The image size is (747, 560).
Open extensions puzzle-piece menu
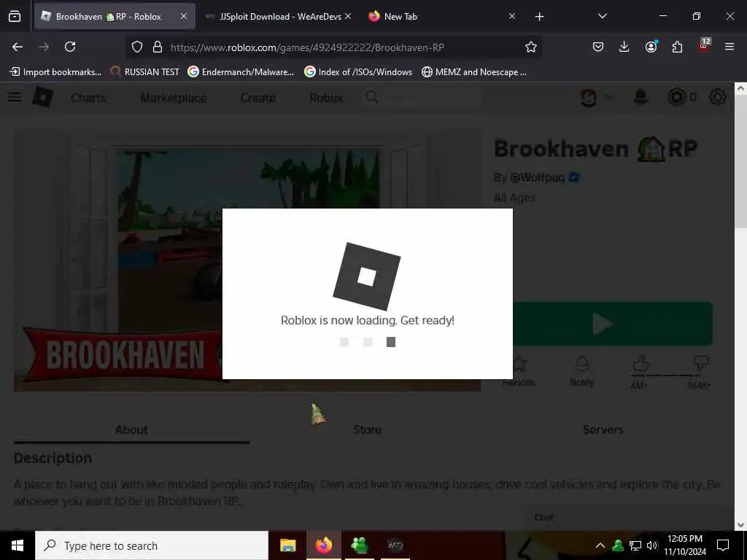coord(677,47)
